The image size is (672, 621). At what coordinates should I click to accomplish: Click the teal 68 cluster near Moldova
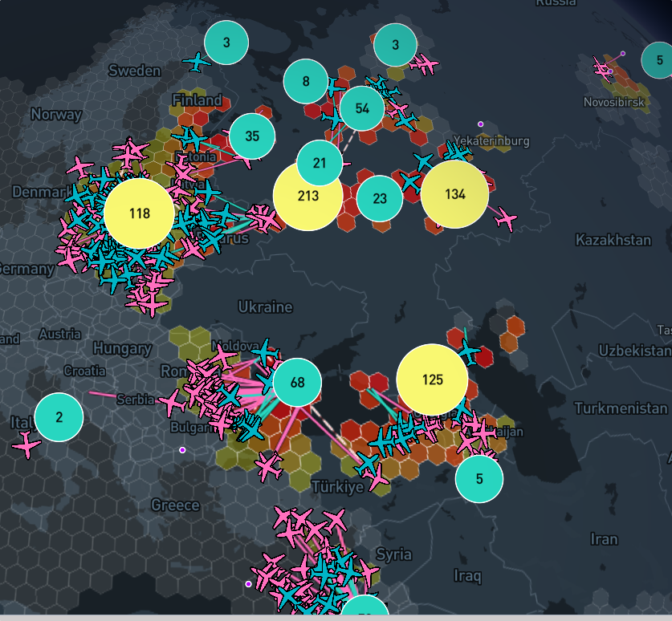(x=297, y=382)
